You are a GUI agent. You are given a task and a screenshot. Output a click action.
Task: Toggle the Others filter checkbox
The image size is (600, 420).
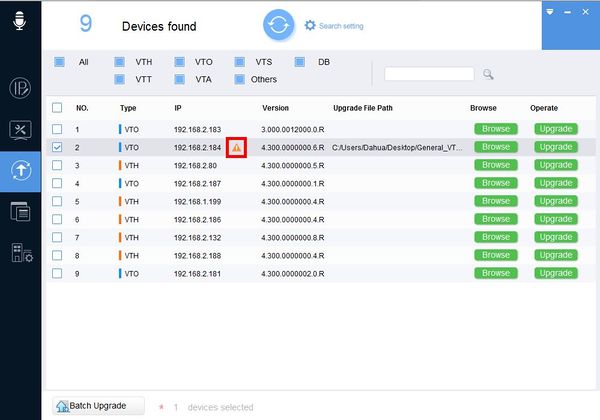(240, 79)
